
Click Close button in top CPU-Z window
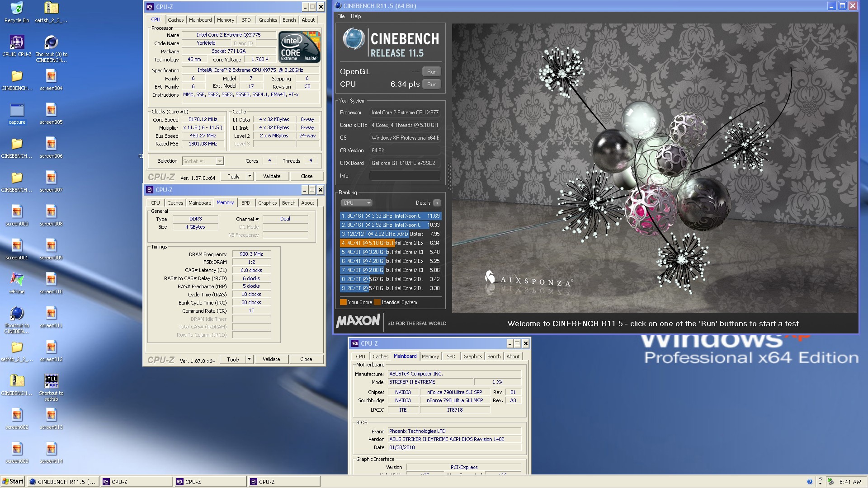(x=307, y=176)
